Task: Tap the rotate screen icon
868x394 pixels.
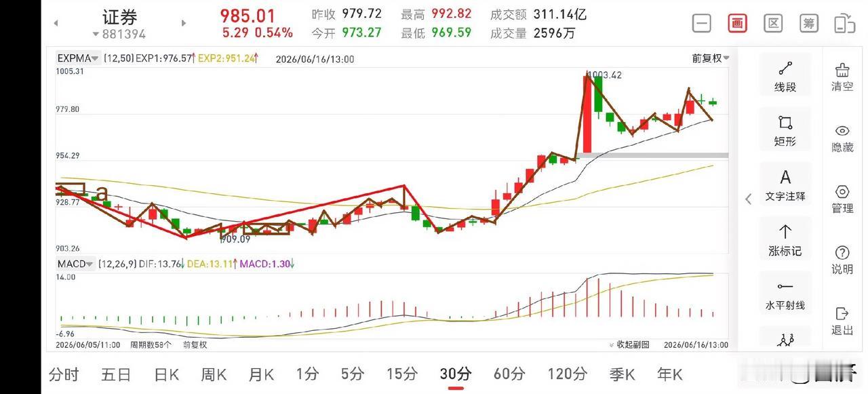Action: click(x=844, y=23)
